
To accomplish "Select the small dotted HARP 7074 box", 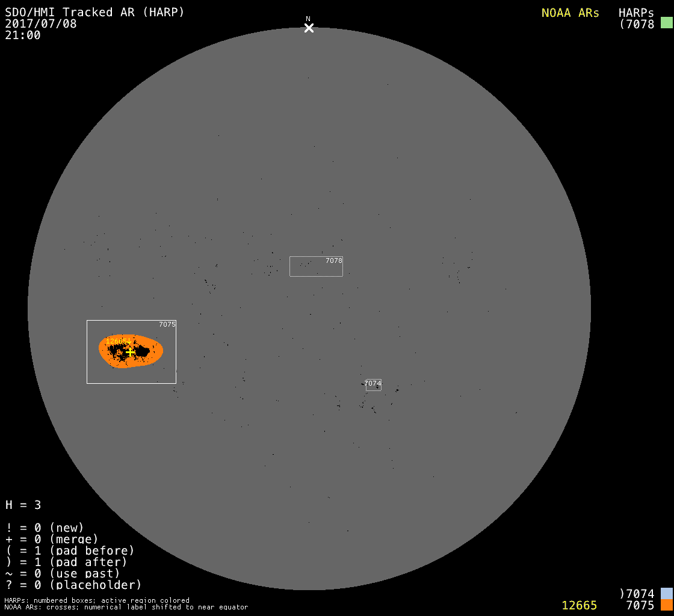I will point(373,385).
